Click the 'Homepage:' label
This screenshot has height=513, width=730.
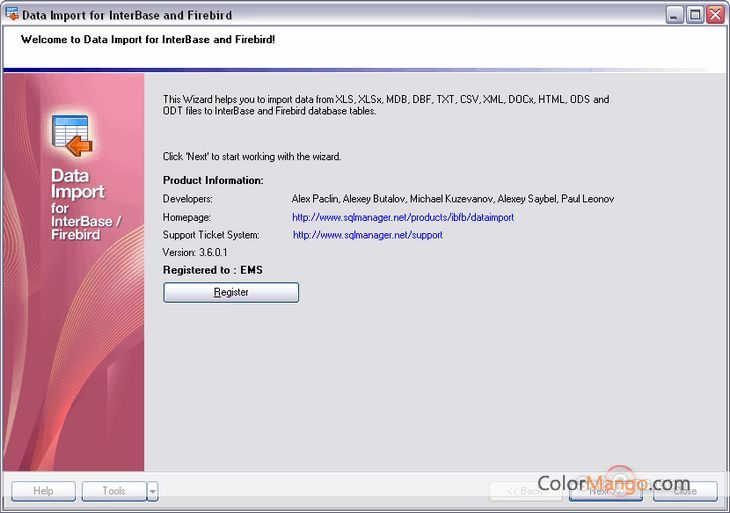187,217
